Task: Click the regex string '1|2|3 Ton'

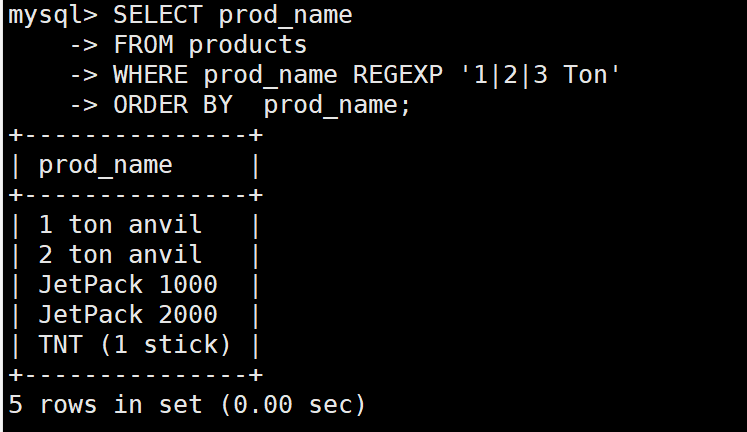Action: (541, 75)
